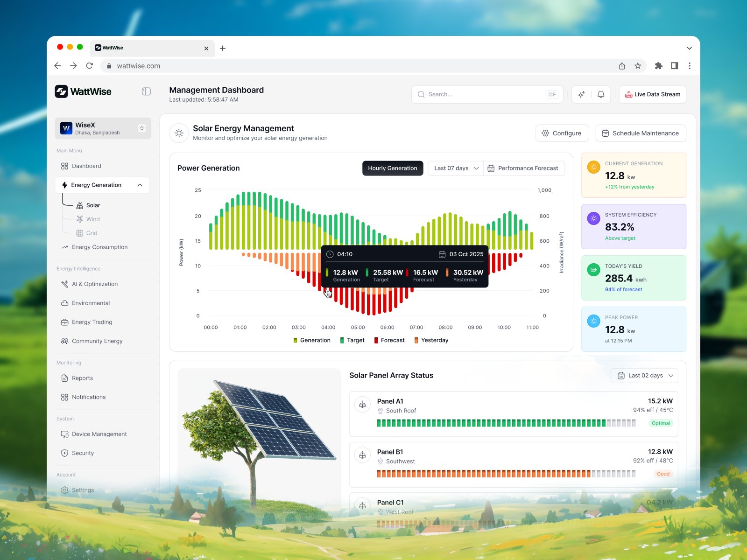Toggle Generation series in chart legend

[312, 340]
